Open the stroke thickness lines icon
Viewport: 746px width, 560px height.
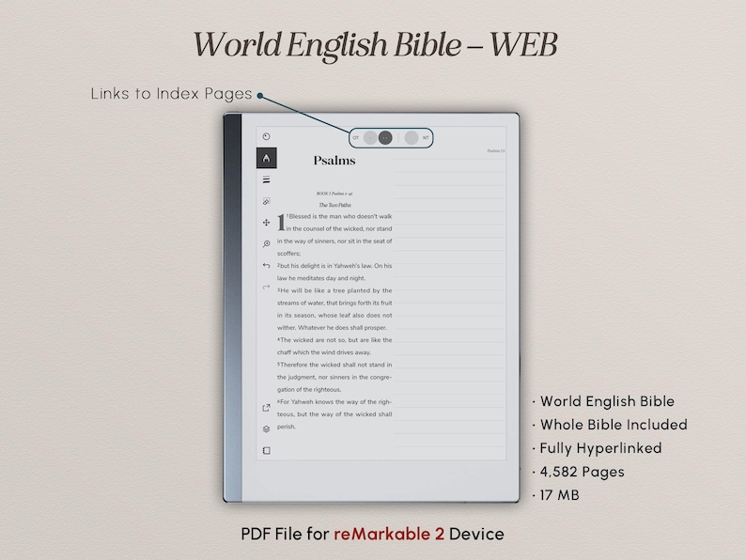(267, 179)
